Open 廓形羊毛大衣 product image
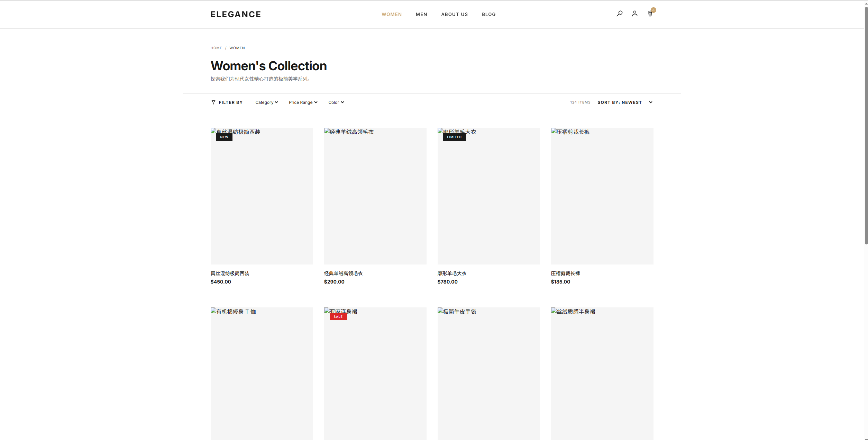Screen dimensions: 868x440 (x=488, y=196)
